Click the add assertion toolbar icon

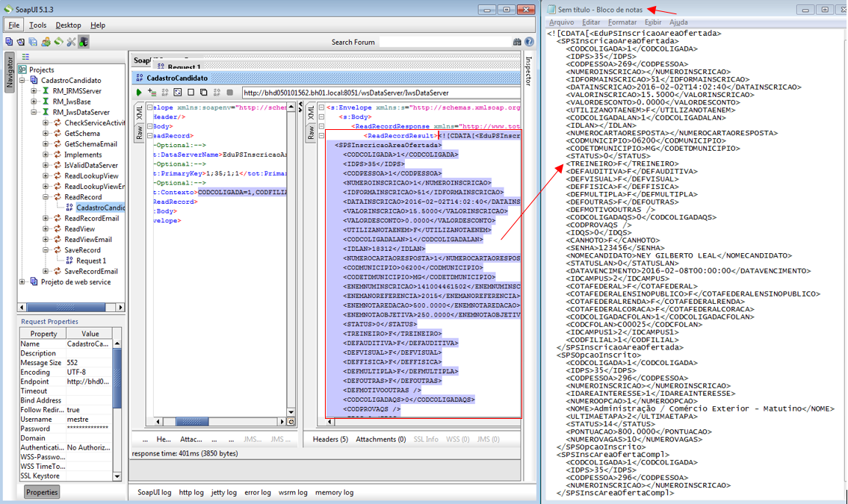click(x=152, y=93)
